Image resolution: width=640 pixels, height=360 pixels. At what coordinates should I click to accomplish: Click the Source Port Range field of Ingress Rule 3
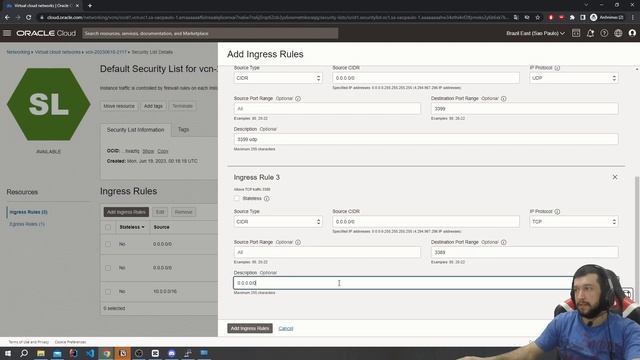click(x=327, y=252)
